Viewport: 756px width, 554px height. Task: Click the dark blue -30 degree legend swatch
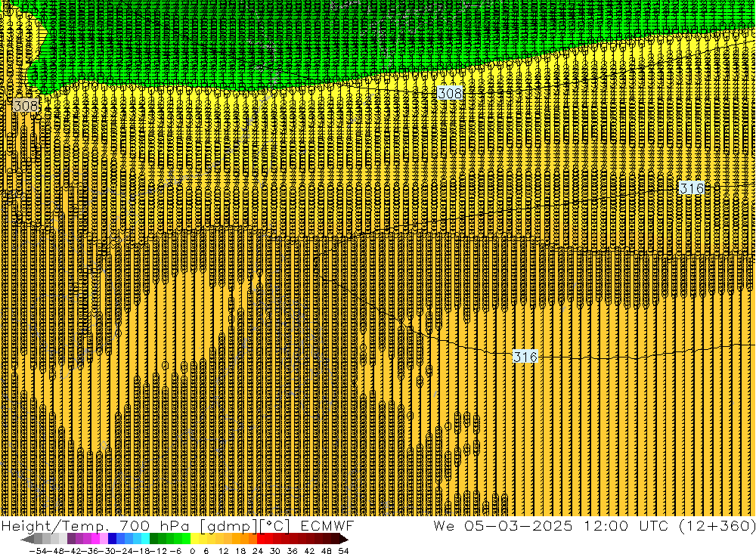click(x=112, y=539)
